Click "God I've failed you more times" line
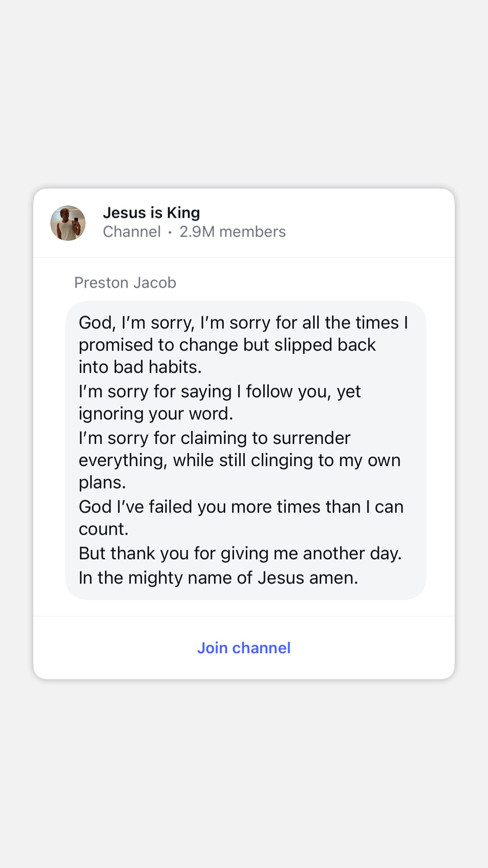The height and width of the screenshot is (868, 488). point(241,507)
